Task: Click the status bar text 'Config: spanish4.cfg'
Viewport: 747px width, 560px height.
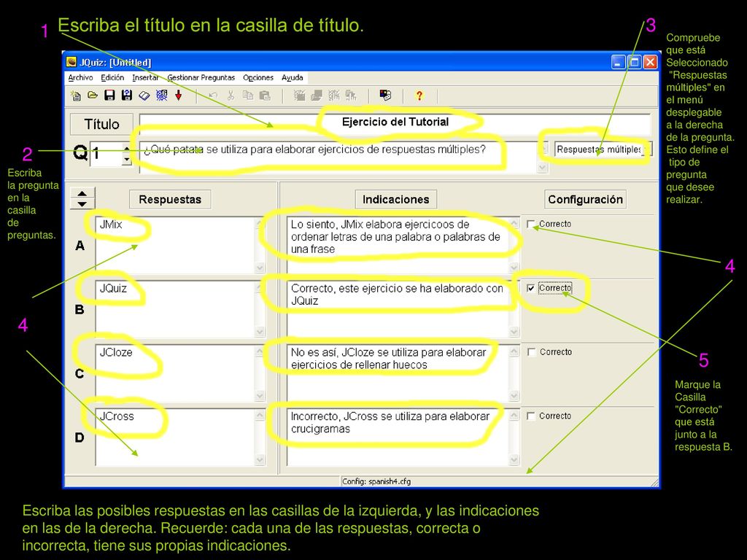Action: tap(376, 481)
